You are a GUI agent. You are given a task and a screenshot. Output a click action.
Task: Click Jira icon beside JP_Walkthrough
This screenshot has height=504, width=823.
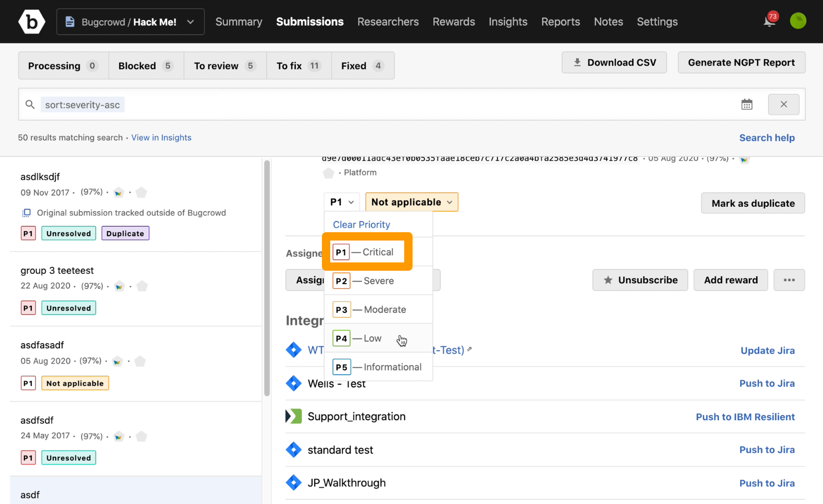point(294,483)
